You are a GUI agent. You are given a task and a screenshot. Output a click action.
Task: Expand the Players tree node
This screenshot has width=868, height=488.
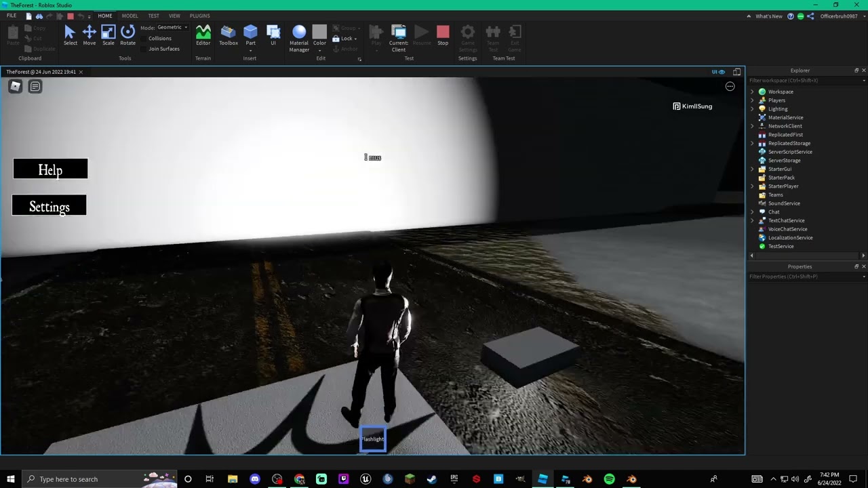tap(752, 100)
